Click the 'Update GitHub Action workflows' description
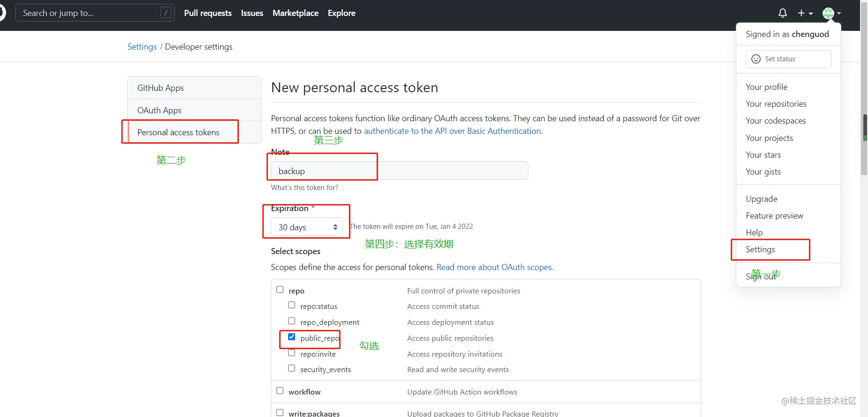868x417 pixels. tap(462, 392)
